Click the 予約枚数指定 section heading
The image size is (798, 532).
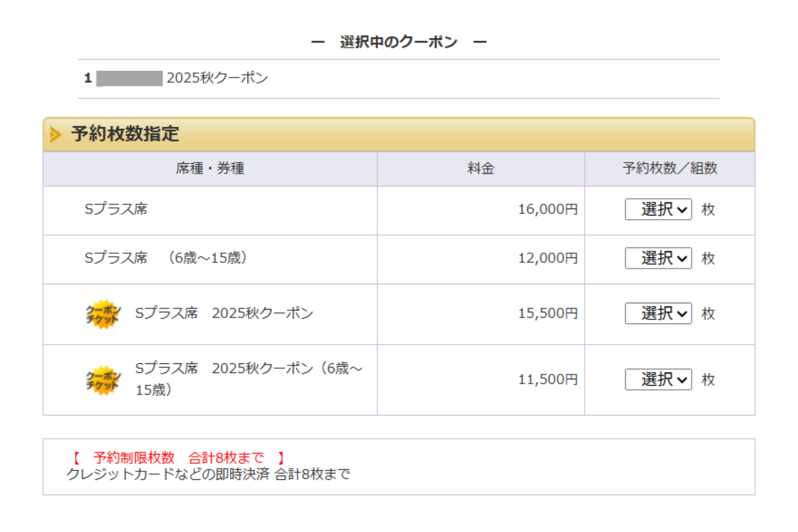pyautogui.click(x=125, y=134)
